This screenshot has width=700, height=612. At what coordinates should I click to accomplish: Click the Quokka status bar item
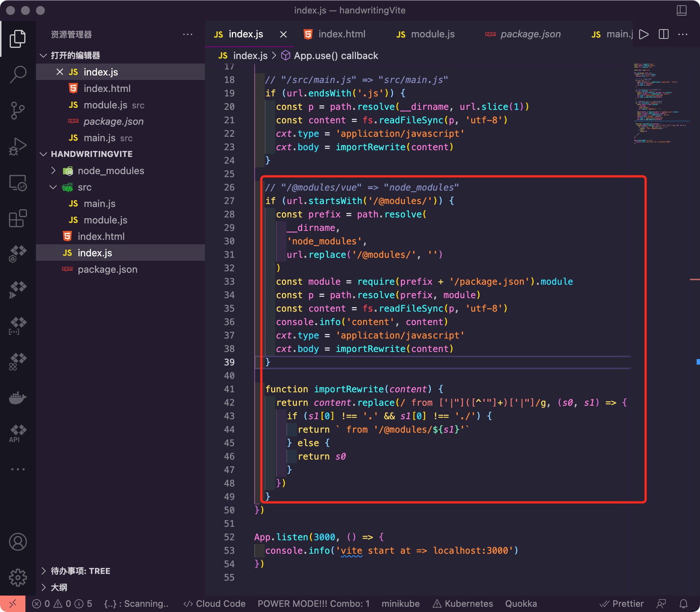point(521,604)
